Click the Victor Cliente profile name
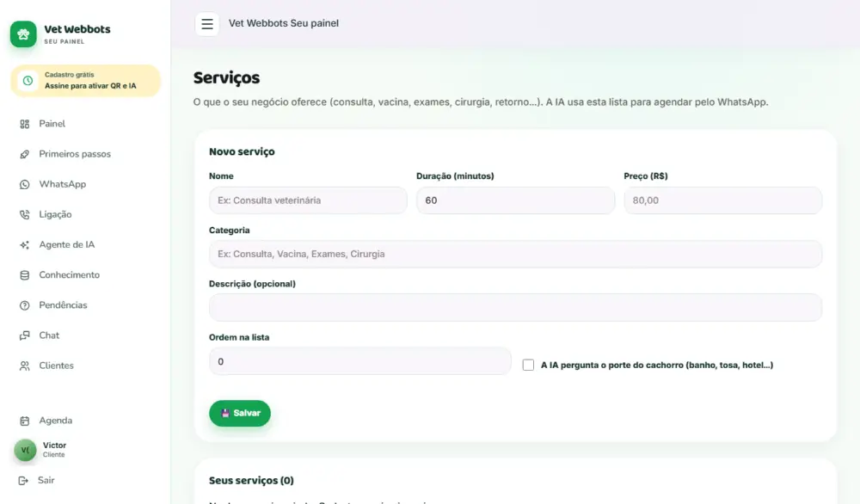860x504 pixels. pos(54,450)
